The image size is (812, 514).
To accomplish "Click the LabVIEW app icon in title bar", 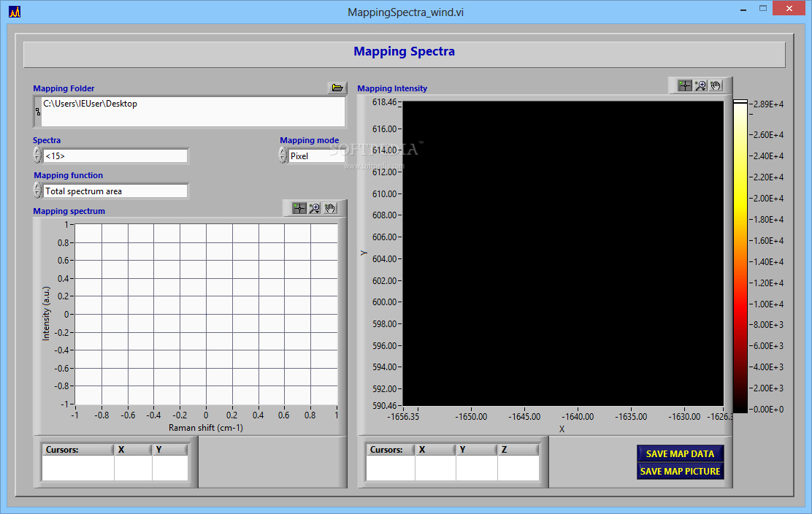I will (15, 12).
